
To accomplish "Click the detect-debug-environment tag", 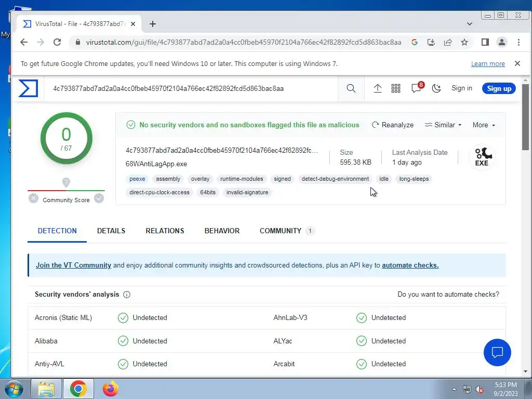I will (x=335, y=179).
